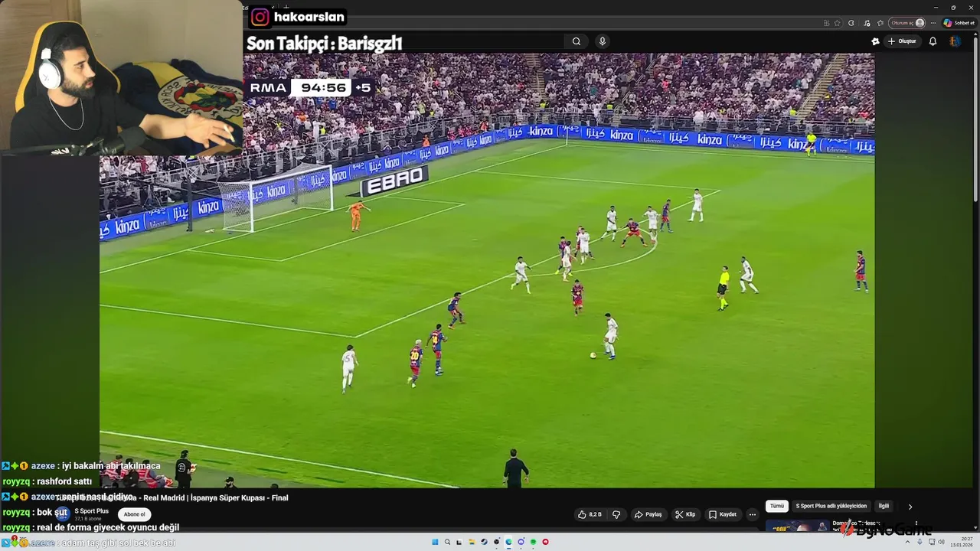980x551 pixels.
Task: Click the Paylaş share button
Action: (x=648, y=514)
